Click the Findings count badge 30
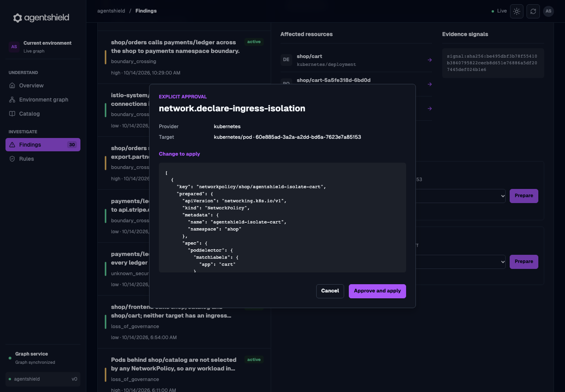 point(72,145)
